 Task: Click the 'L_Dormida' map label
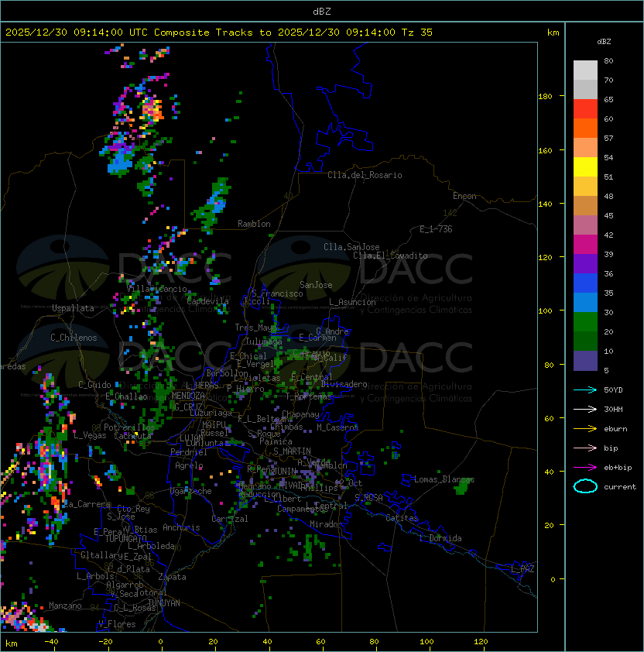point(440,538)
